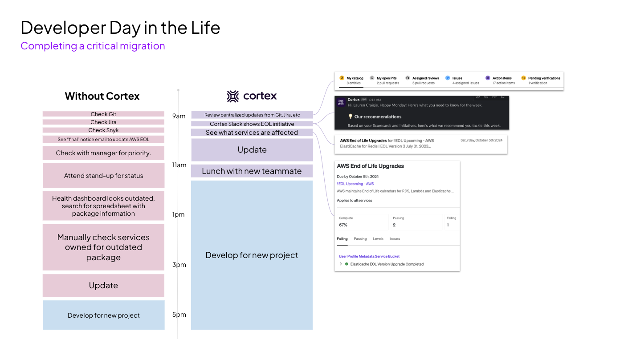
Task: Click the 'Lunch with new teammate' block
Action: [252, 171]
